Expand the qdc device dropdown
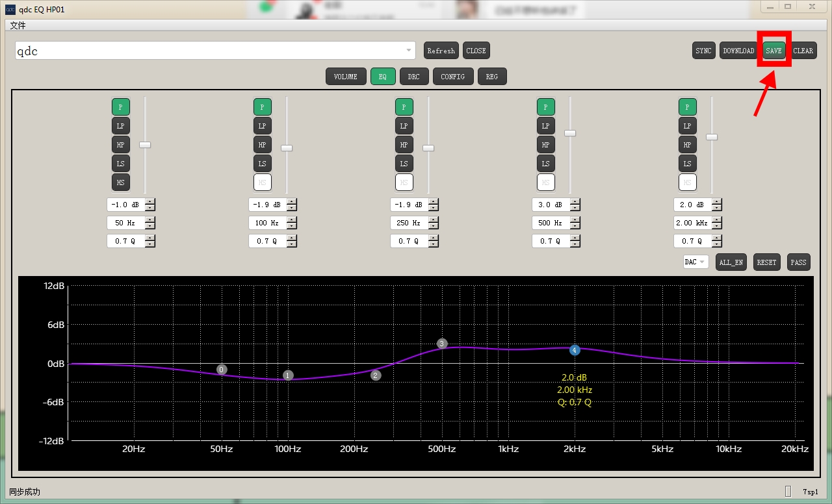 [409, 51]
